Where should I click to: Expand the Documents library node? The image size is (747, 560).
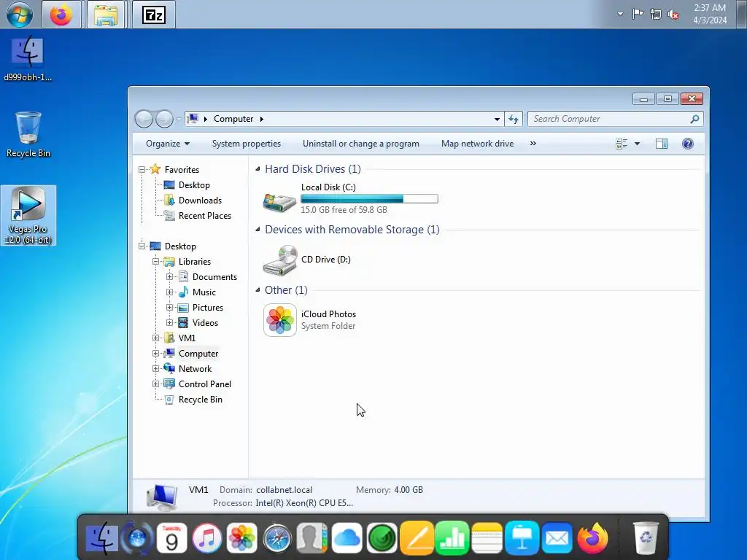(x=169, y=276)
